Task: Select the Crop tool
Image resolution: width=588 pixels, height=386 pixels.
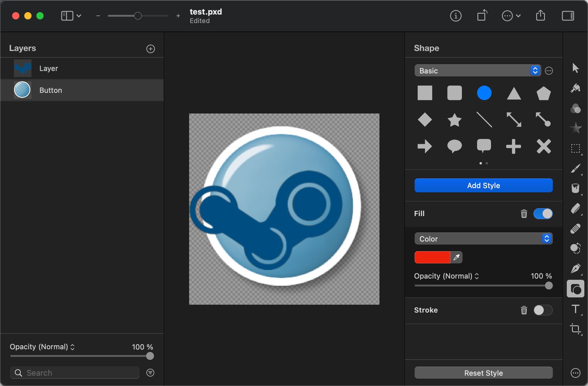Action: click(575, 329)
